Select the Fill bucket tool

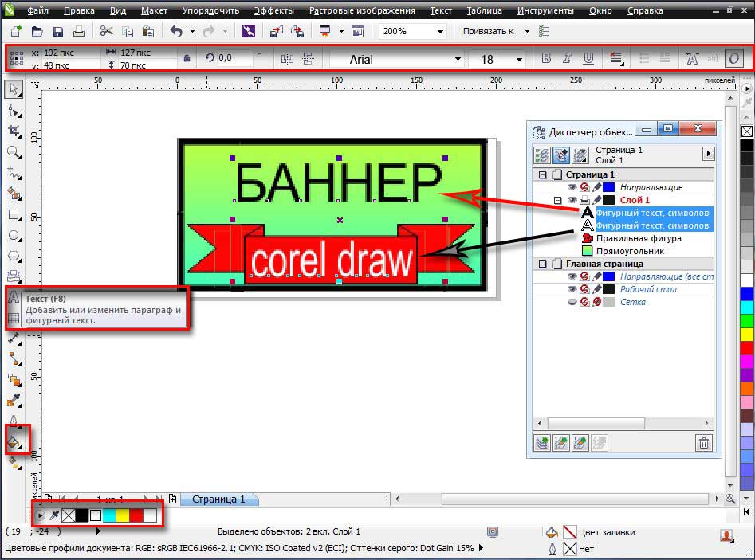(14, 441)
